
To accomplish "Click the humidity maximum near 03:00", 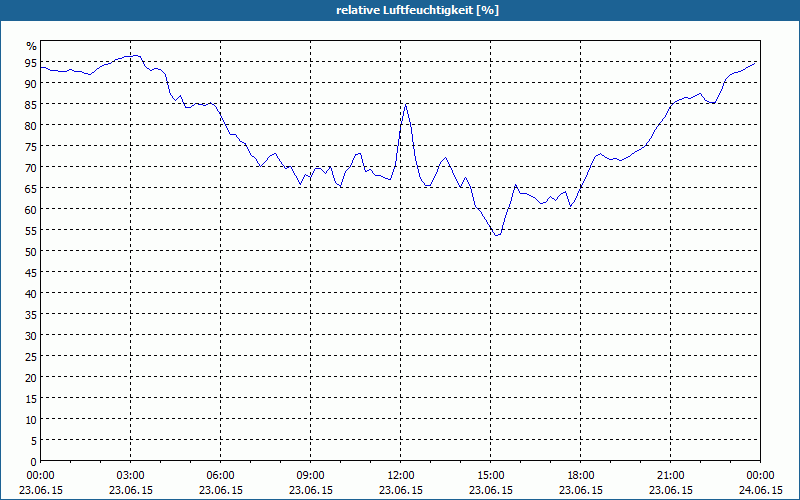I will click(x=135, y=55).
